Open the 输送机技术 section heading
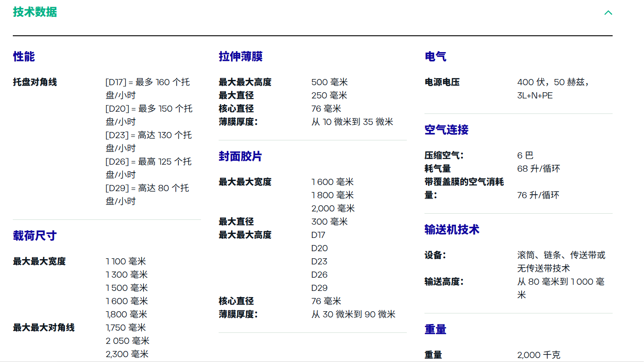Viewport: 644px width, 362px height. [451, 230]
